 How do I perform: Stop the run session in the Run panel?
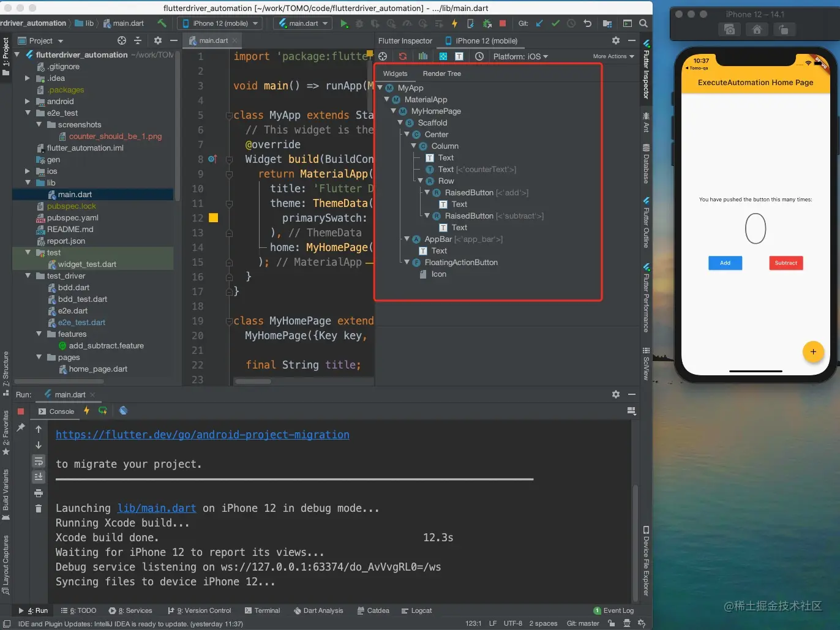[x=21, y=411]
